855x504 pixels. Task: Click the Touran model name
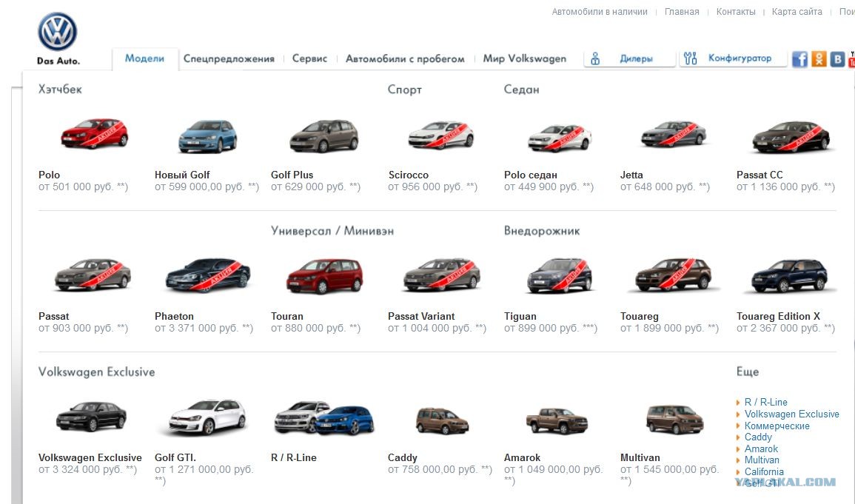(x=286, y=316)
